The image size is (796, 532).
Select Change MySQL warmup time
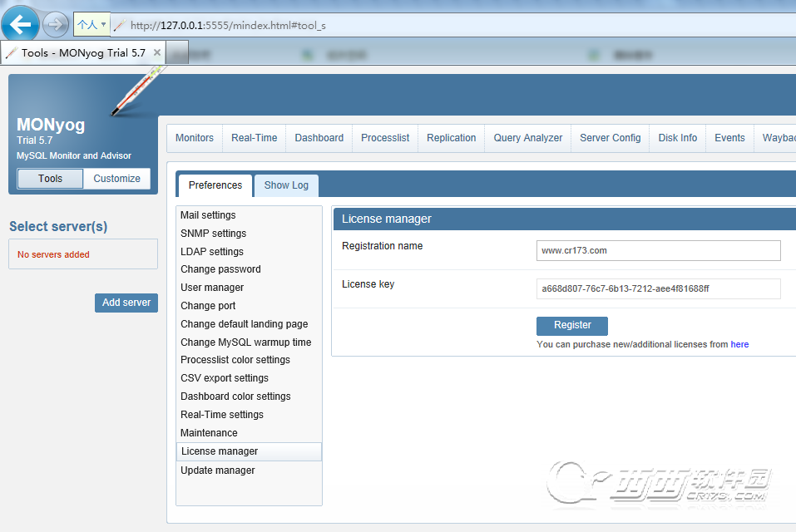(245, 342)
